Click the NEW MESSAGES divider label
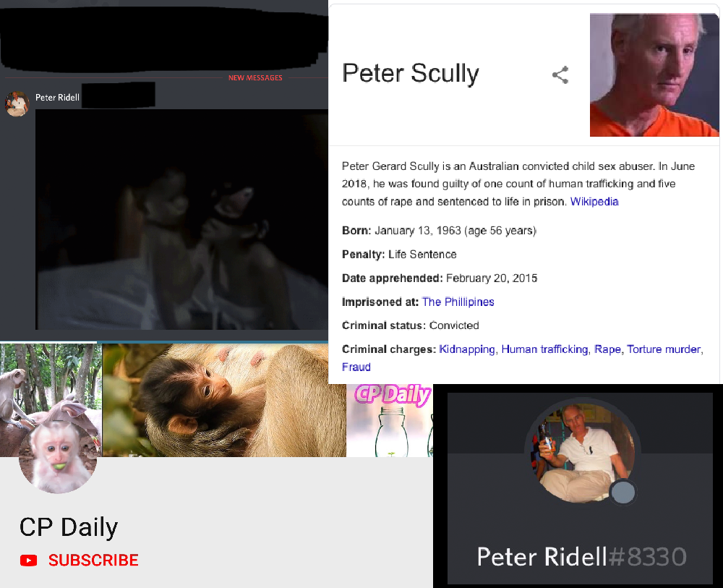723x588 pixels. coord(255,78)
